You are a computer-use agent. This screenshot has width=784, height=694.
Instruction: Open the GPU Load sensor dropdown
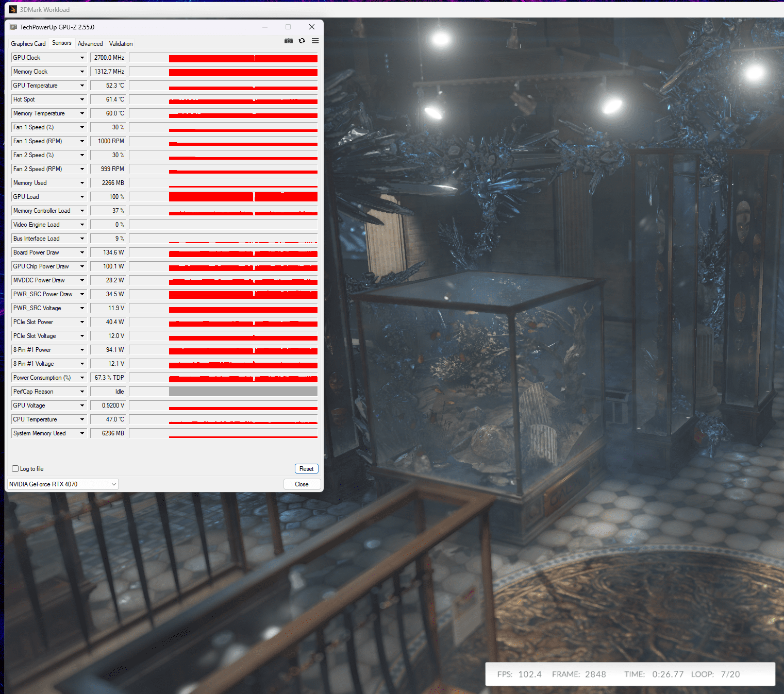82,197
